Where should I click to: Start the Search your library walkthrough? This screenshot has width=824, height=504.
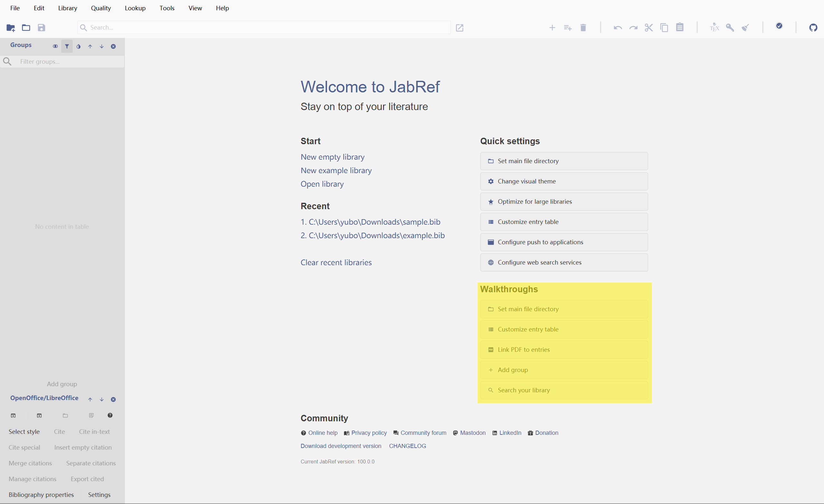point(564,390)
